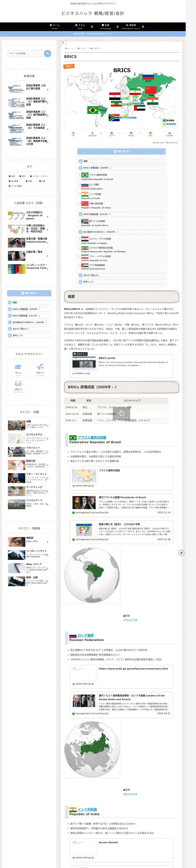This screenshot has width=196, height=868.
Task: Close the sidebar table of contents
Action: click(29, 293)
